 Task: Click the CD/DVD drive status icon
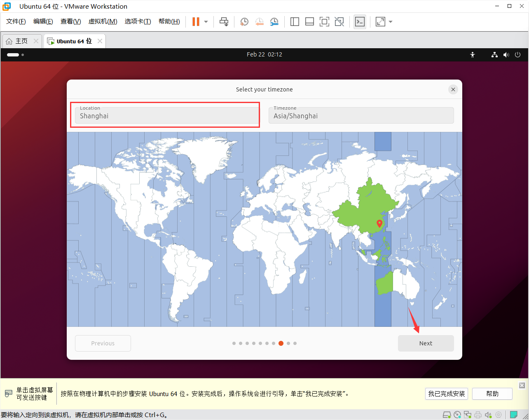457,415
